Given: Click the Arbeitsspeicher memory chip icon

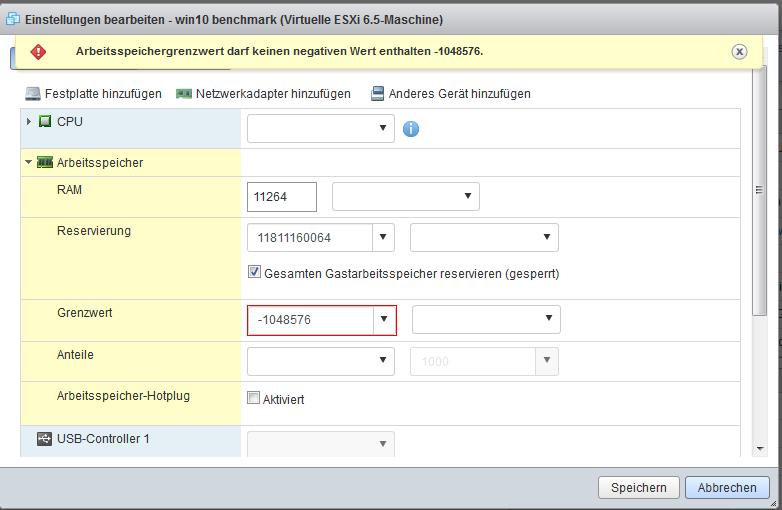Looking at the screenshot, I should tap(45, 163).
